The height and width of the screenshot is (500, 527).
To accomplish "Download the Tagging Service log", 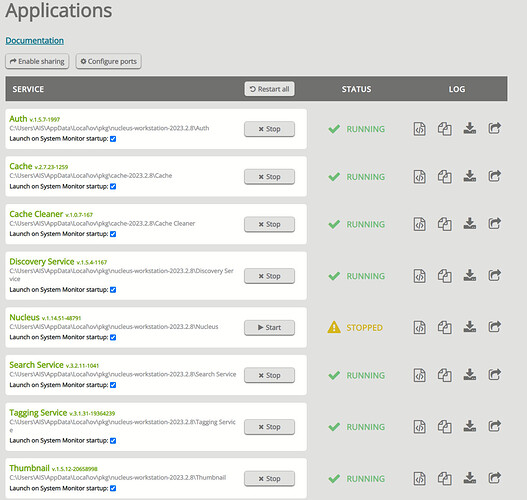I will [x=470, y=426].
